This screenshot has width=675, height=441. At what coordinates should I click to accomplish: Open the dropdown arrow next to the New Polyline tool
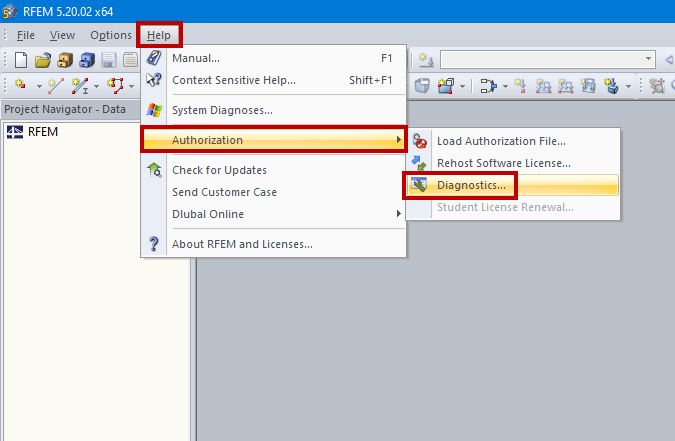[x=132, y=87]
